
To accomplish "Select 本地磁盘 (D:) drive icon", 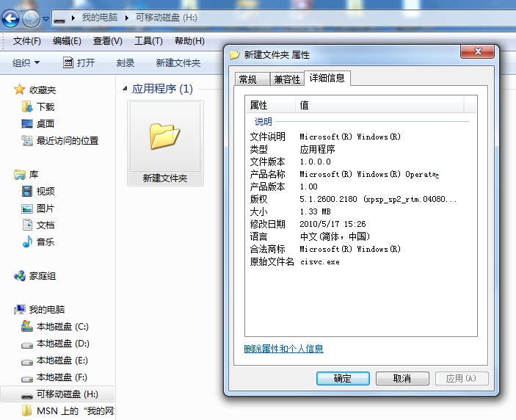I will [x=27, y=345].
